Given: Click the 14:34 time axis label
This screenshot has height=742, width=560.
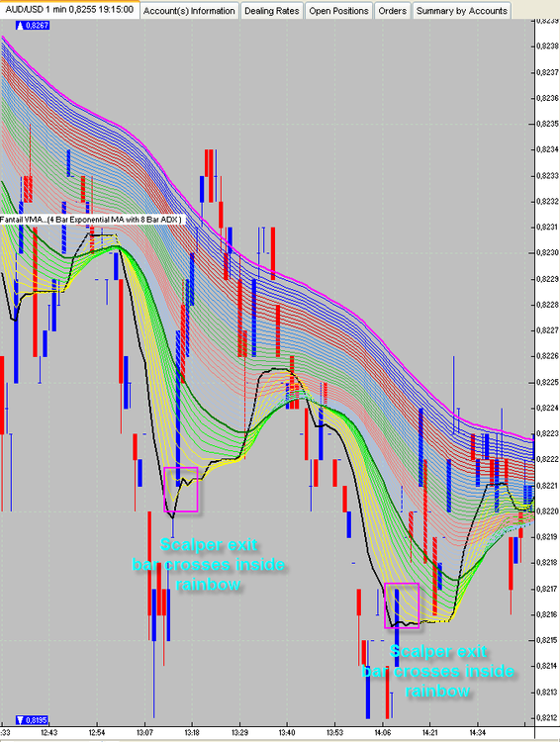Looking at the screenshot, I should (x=477, y=732).
